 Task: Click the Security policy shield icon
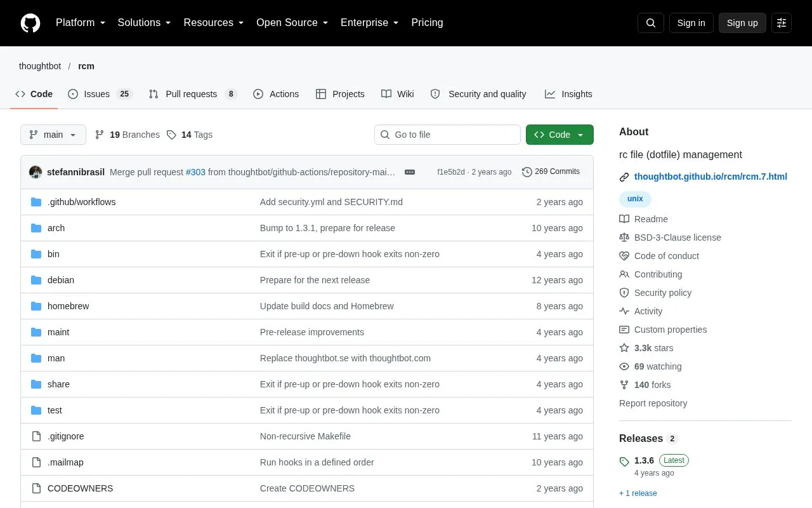coord(624,293)
